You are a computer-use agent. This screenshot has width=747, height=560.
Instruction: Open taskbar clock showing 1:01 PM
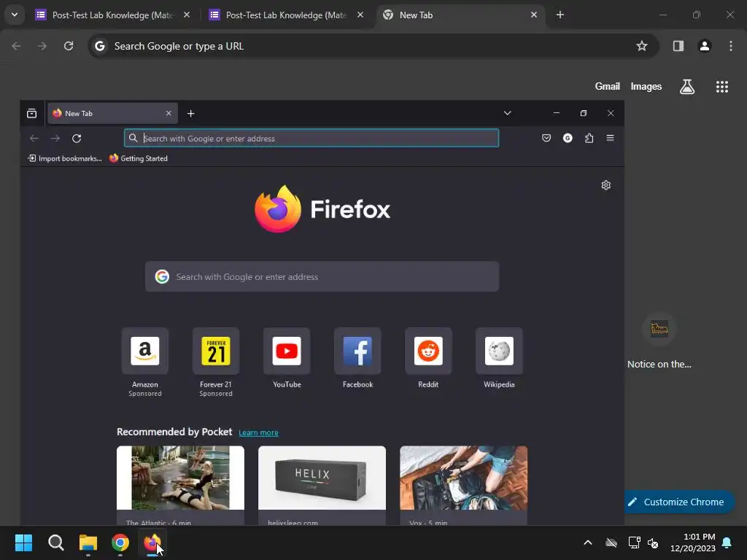point(693,542)
